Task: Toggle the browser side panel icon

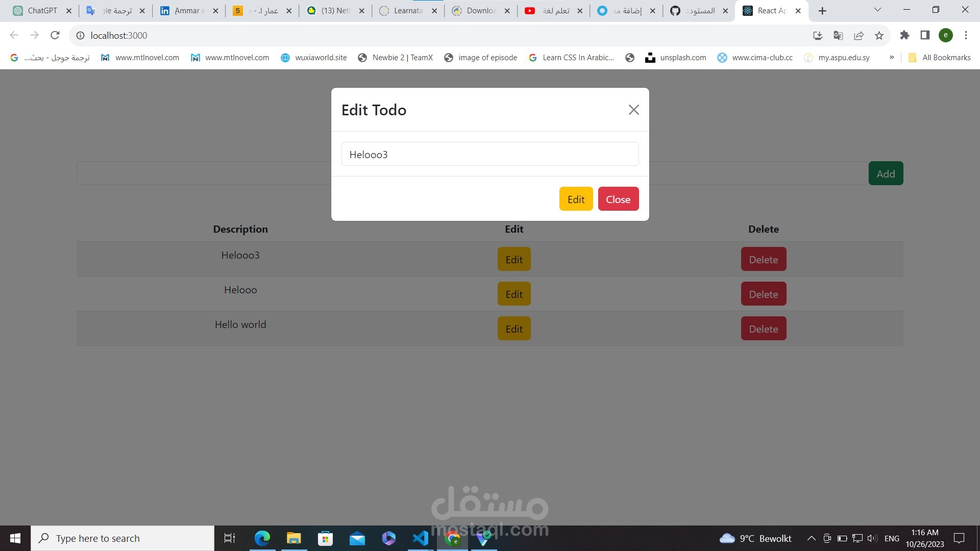Action: pyautogui.click(x=925, y=35)
